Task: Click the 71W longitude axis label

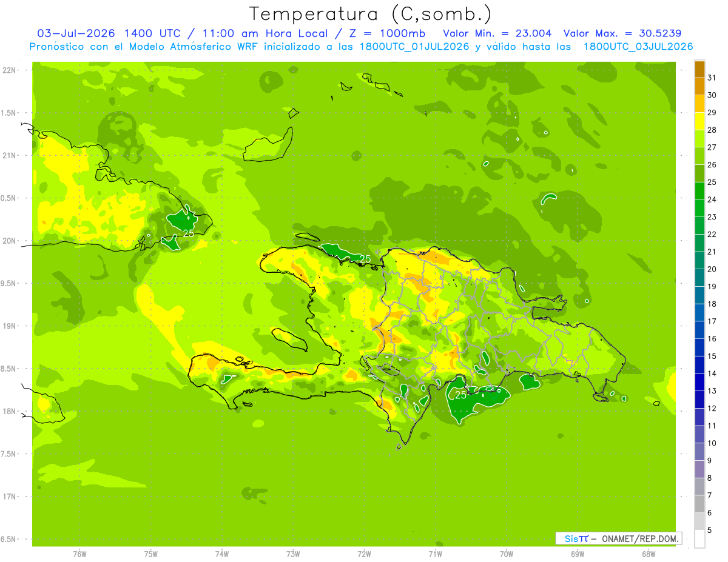Action: click(x=435, y=554)
